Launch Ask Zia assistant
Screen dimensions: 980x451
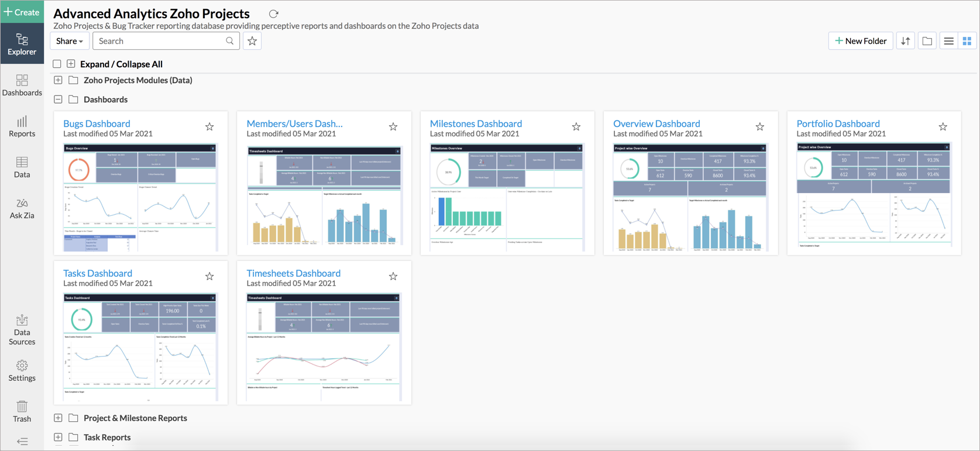point(22,208)
